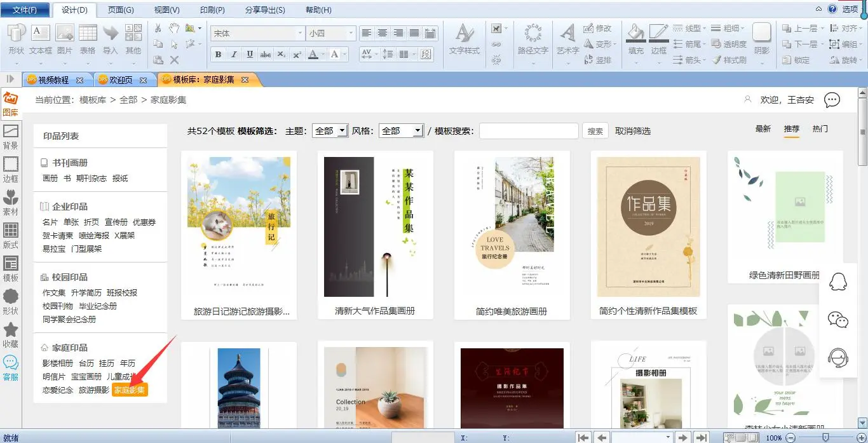Click the 取消筛选 link
This screenshot has width=868, height=443.
point(633,131)
